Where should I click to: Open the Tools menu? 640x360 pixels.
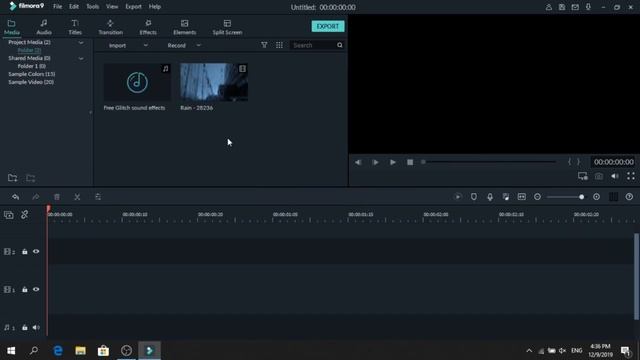click(x=93, y=7)
